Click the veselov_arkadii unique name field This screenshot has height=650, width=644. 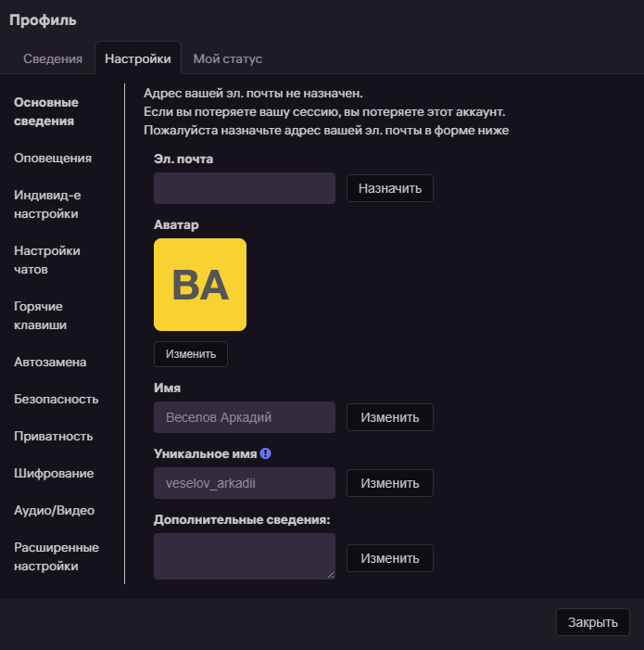click(x=245, y=483)
